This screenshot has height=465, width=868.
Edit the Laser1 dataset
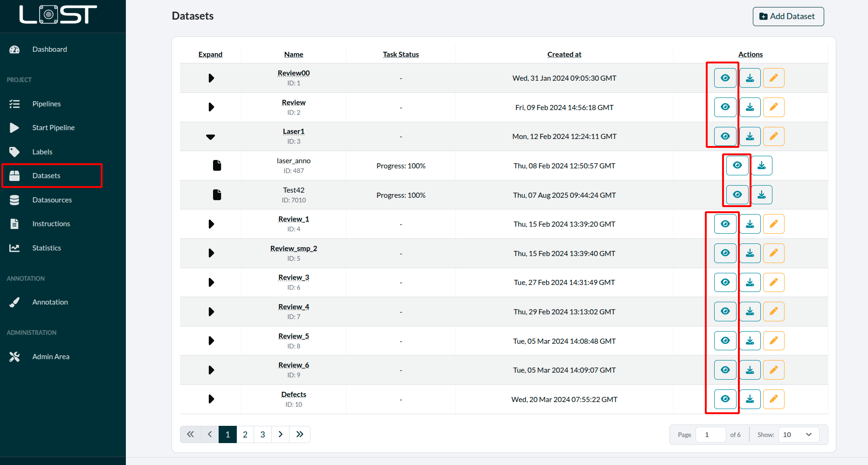(x=773, y=136)
